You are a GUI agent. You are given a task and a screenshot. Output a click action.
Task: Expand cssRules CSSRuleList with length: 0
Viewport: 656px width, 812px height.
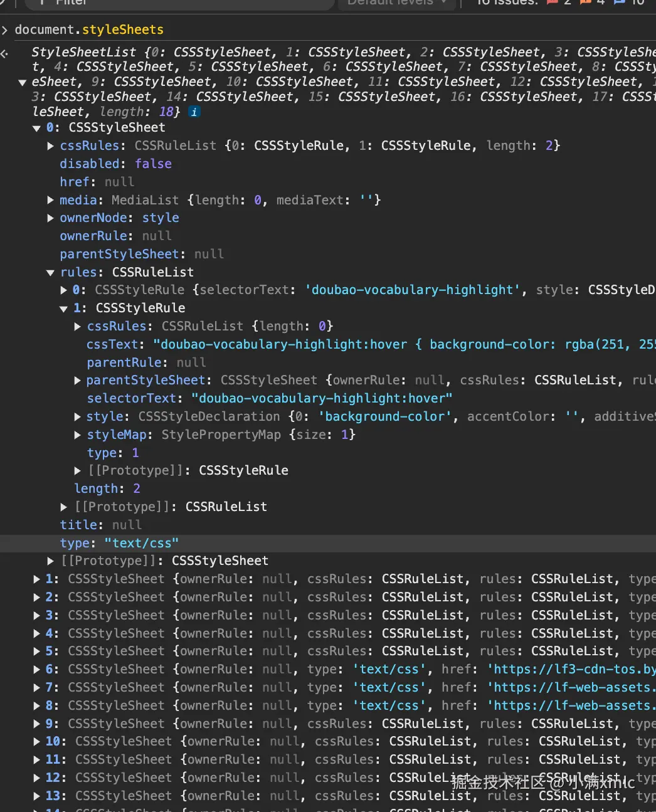(x=77, y=326)
